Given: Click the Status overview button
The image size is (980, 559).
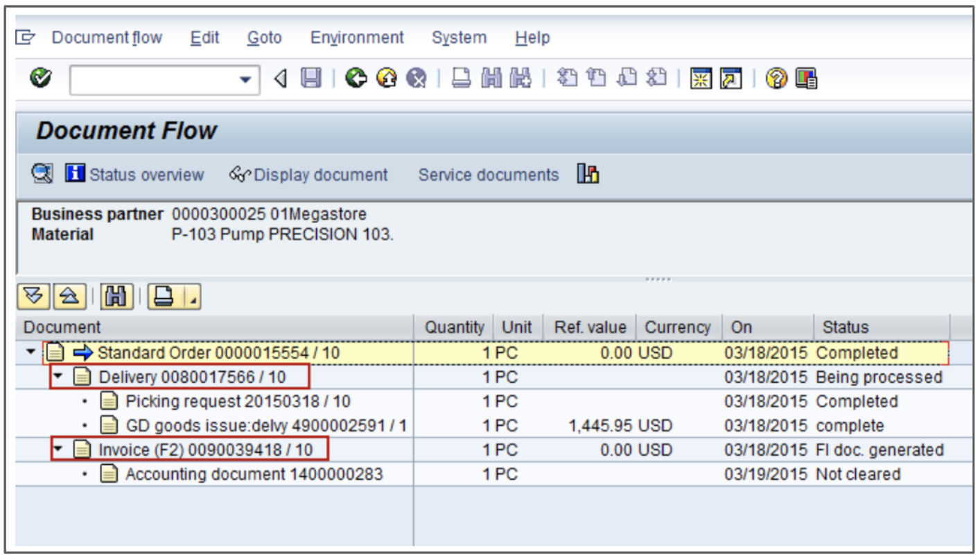Looking at the screenshot, I should click(x=136, y=175).
